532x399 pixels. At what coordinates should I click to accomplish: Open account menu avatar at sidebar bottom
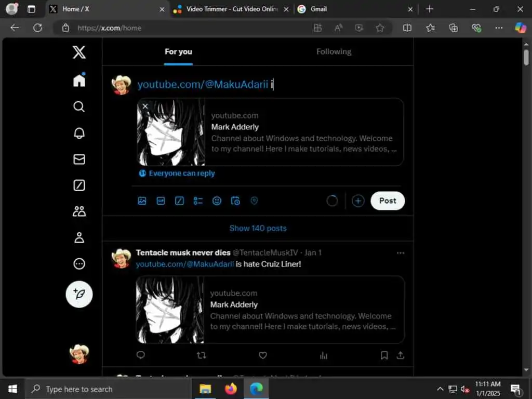coord(79,354)
